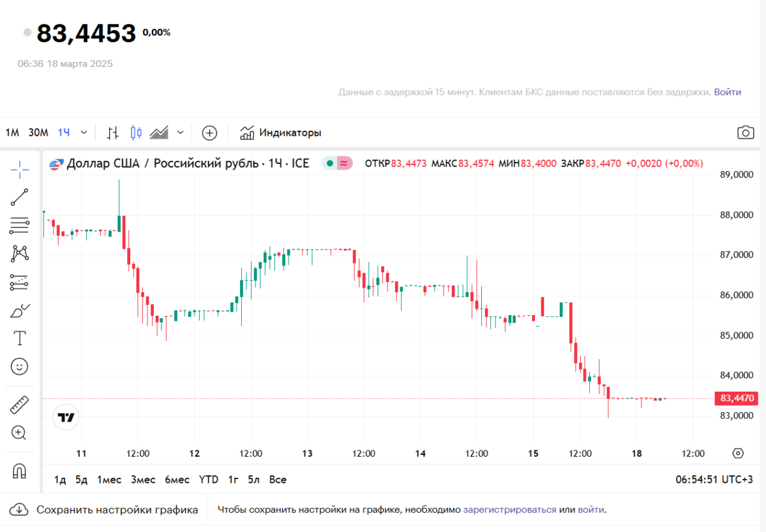Select the Text annotation tool
766x532 pixels.
click(x=20, y=338)
